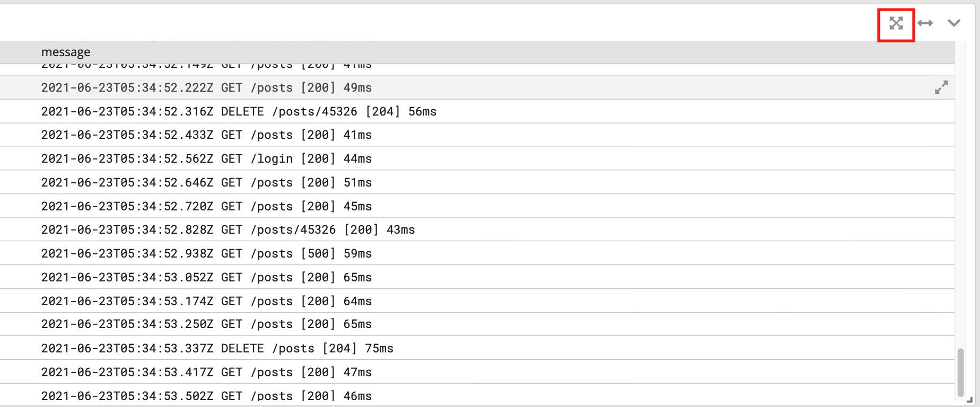Select the 05:34:52.720Z log entry
Image resolution: width=980 pixels, height=407 pixels.
click(206, 206)
